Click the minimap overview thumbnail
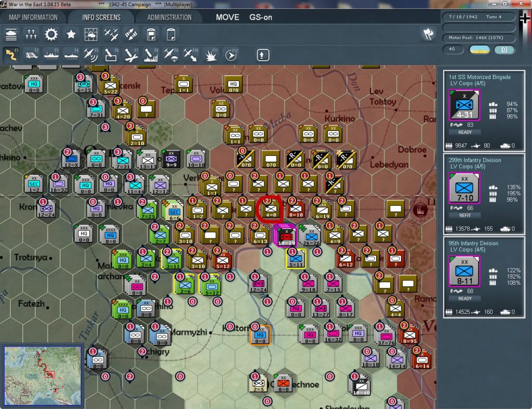This screenshot has height=409, width=532. tap(43, 375)
